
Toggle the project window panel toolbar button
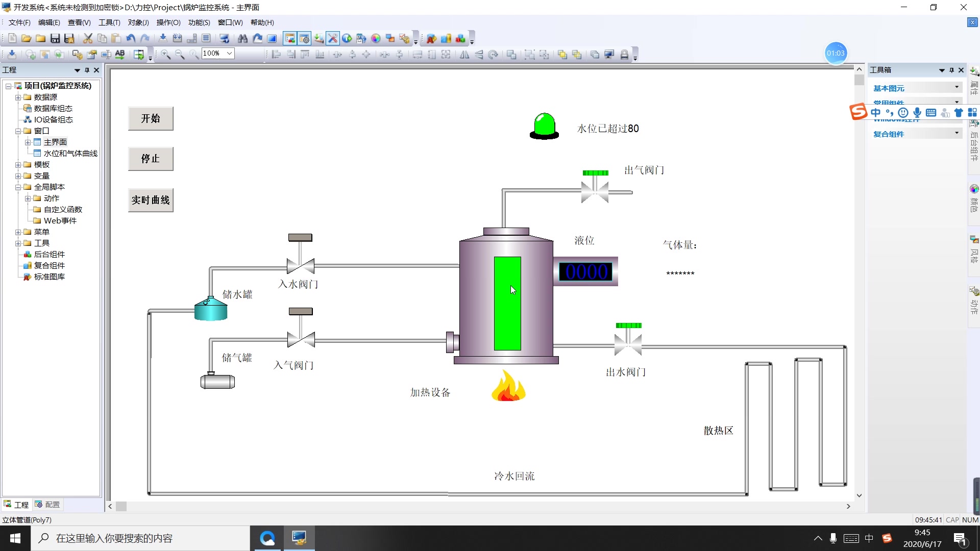point(290,38)
